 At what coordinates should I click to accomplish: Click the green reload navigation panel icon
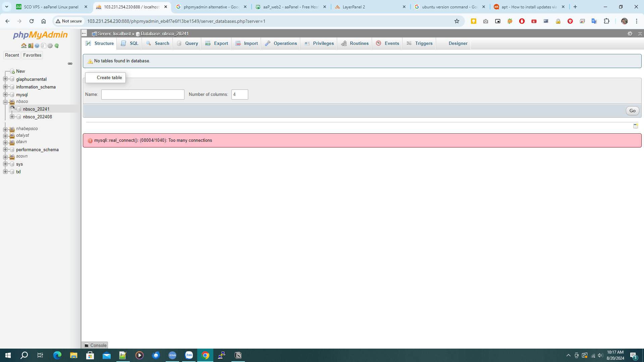[57, 46]
